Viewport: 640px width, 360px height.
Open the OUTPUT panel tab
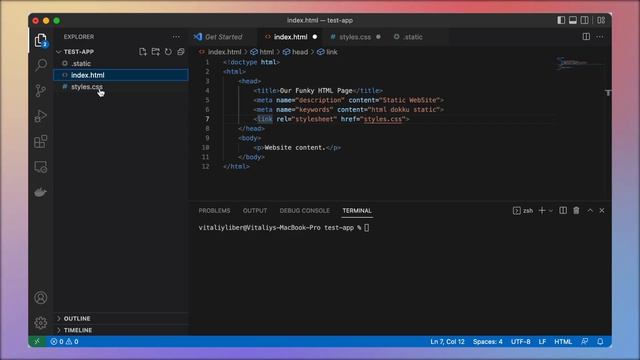(255, 211)
